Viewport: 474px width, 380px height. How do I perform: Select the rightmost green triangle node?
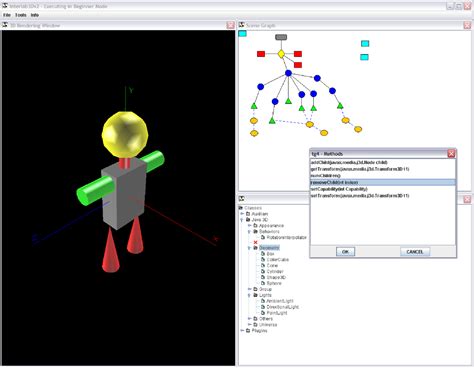point(340,106)
